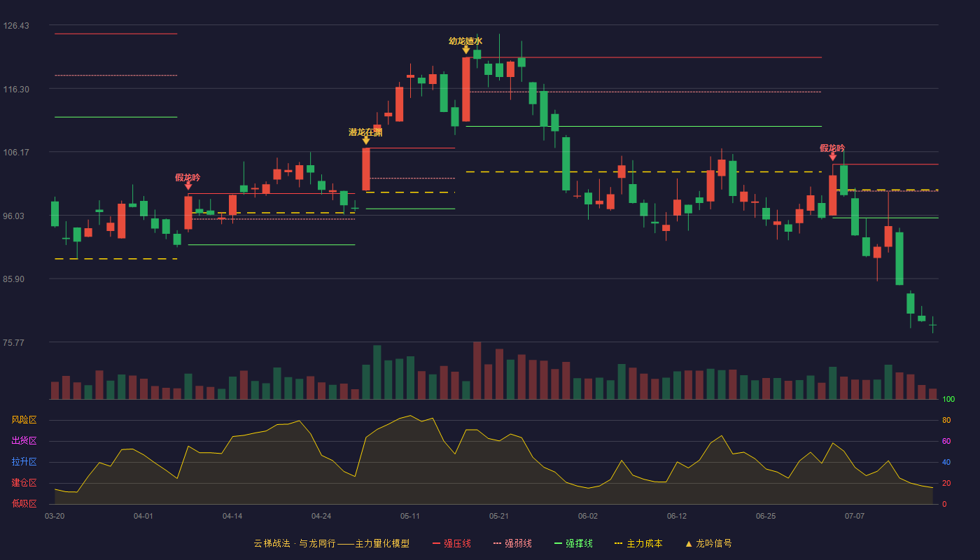This screenshot has height=560, width=980.
Task: Toggle the 主力成本 legend entry
Action: (x=638, y=543)
